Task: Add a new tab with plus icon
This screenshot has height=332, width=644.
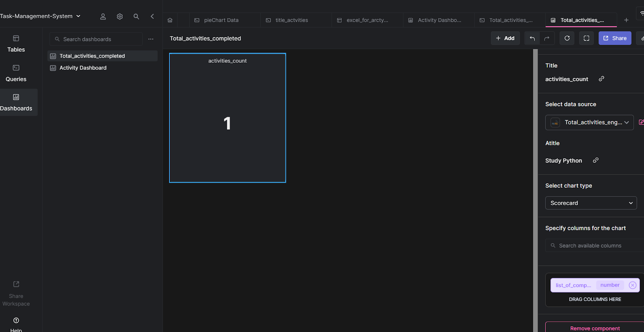Action: point(626,20)
